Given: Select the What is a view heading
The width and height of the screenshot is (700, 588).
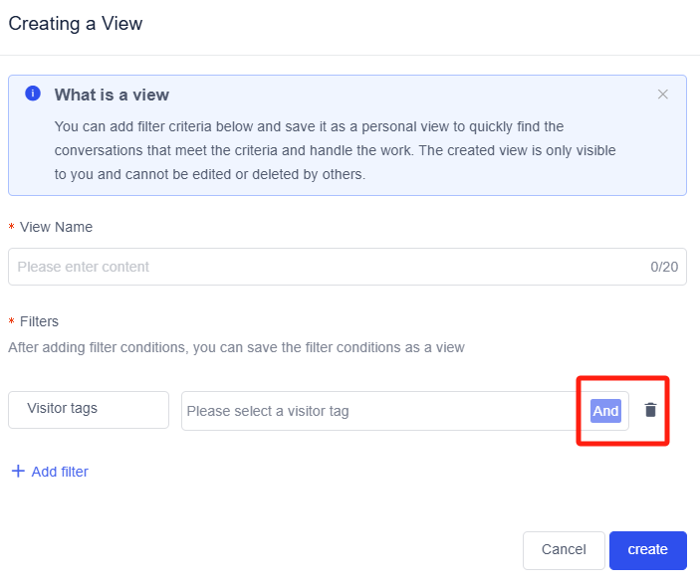Looking at the screenshot, I should pos(112,96).
